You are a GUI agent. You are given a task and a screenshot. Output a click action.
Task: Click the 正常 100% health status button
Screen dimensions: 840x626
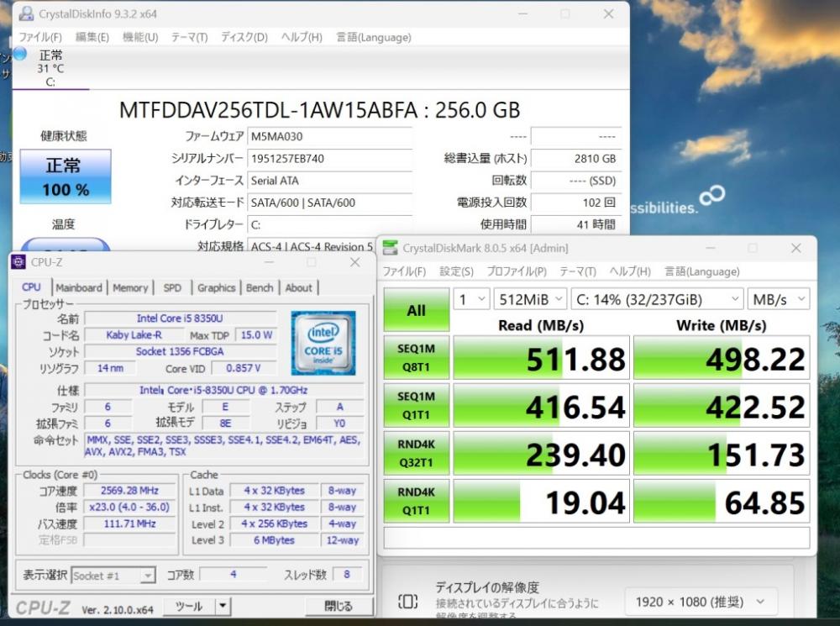(x=66, y=176)
